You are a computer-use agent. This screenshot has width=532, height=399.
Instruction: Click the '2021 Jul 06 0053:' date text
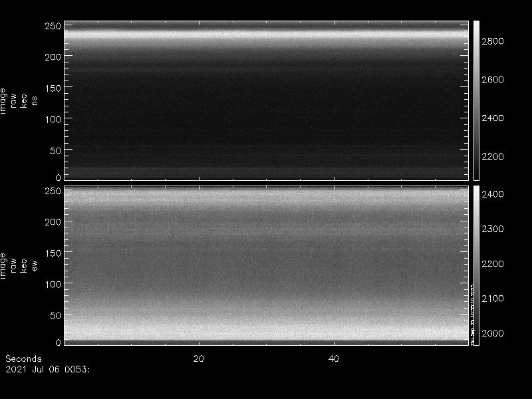coord(47,368)
